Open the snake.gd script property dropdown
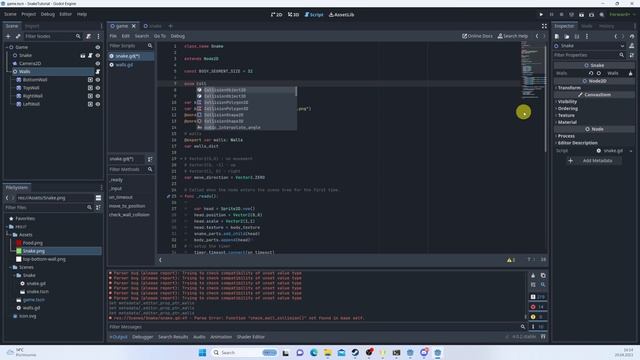Image resolution: width=640 pixels, height=360 pixels. click(x=631, y=151)
